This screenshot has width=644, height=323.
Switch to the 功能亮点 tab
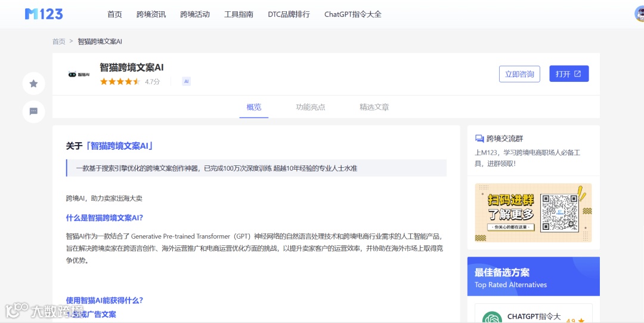[311, 107]
